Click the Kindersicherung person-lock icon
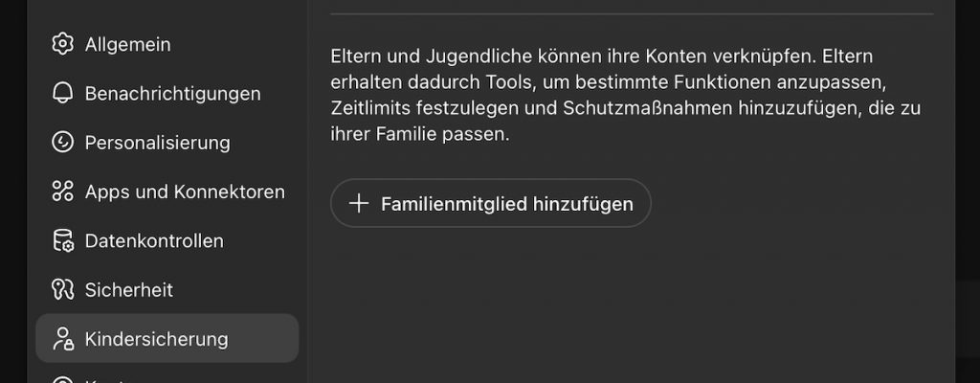The image size is (980, 383). pyautogui.click(x=62, y=339)
